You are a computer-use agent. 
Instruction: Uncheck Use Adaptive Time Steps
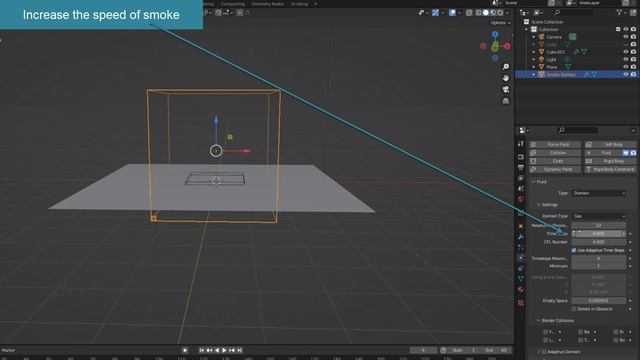(573, 250)
